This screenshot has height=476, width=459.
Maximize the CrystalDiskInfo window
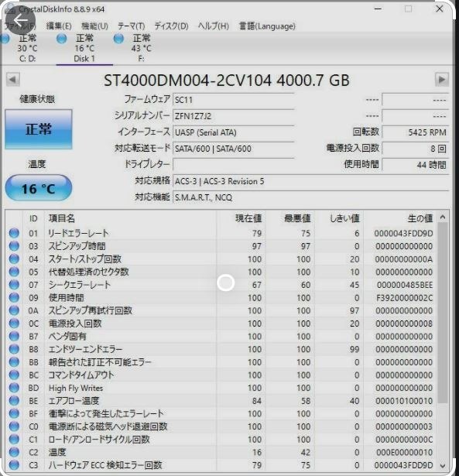pos(409,9)
